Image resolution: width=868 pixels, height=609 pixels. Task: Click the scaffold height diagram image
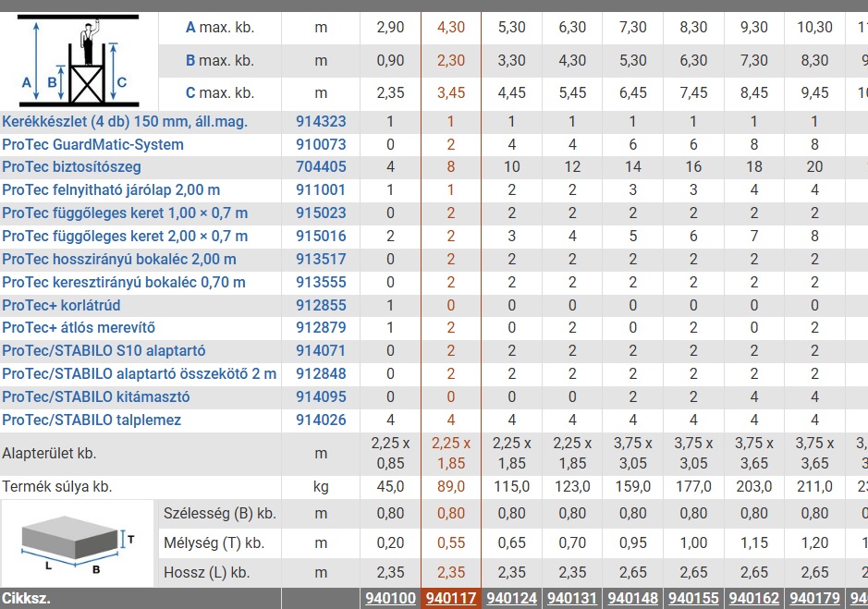78,61
